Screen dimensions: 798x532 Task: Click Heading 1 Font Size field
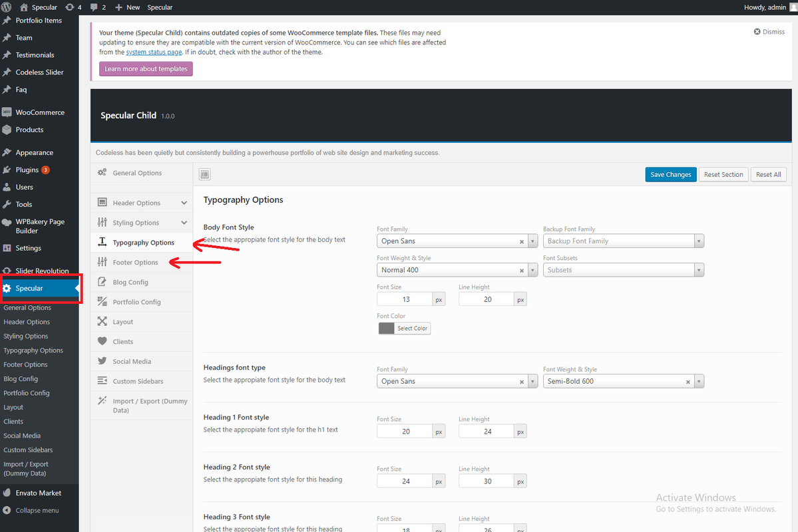tap(405, 432)
